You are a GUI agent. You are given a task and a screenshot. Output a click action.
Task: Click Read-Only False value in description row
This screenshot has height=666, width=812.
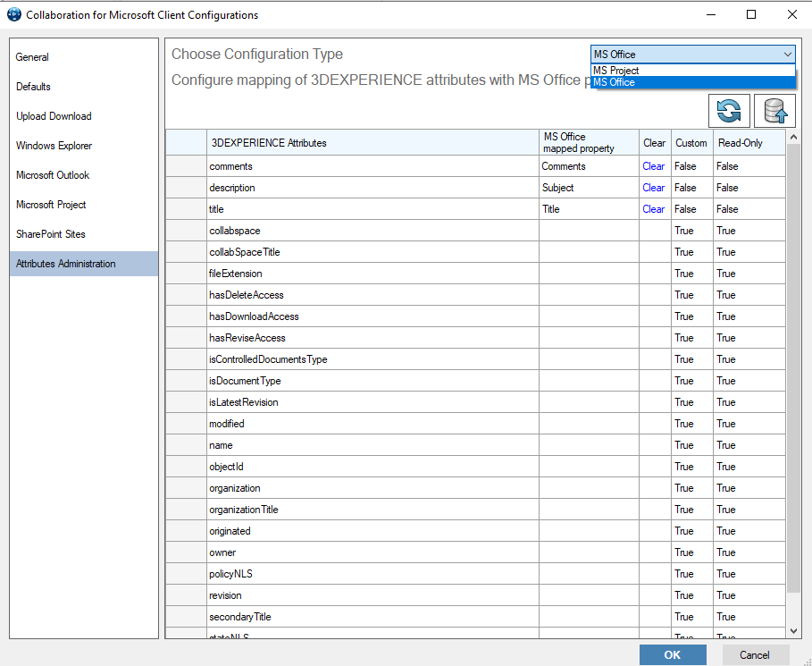(x=749, y=188)
